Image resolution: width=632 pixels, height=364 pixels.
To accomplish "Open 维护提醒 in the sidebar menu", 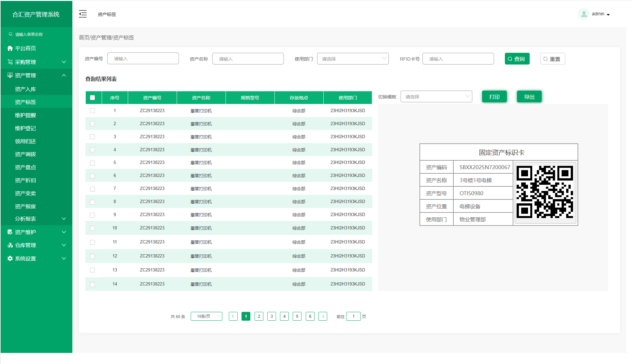I will point(25,115).
